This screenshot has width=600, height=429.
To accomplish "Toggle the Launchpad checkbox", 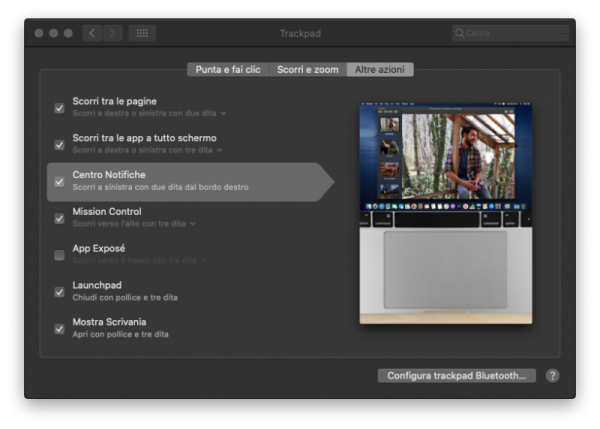I will coord(59,292).
